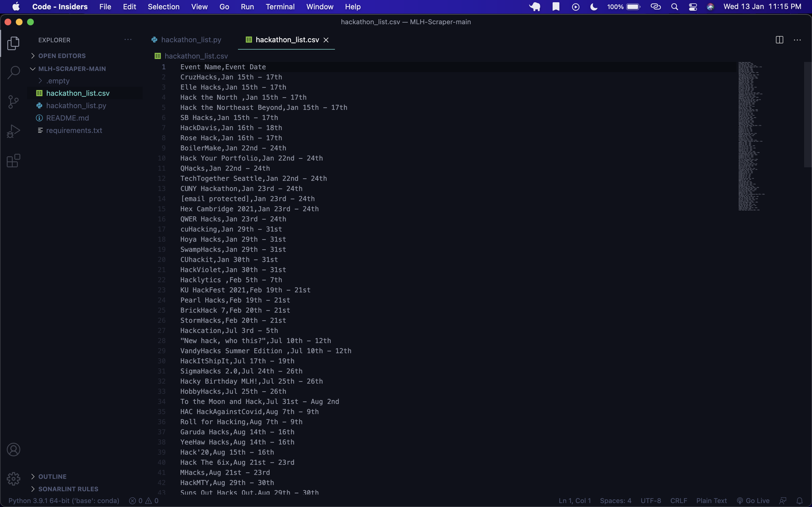Split the editor to the right

(779, 40)
